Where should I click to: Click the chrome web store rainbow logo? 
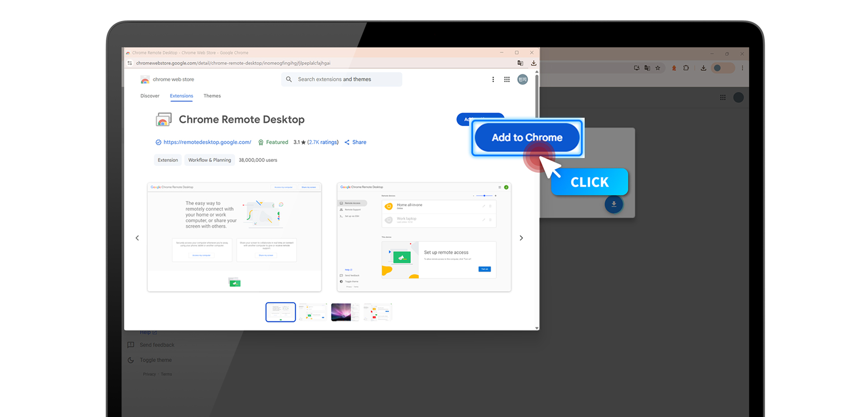[x=145, y=80]
